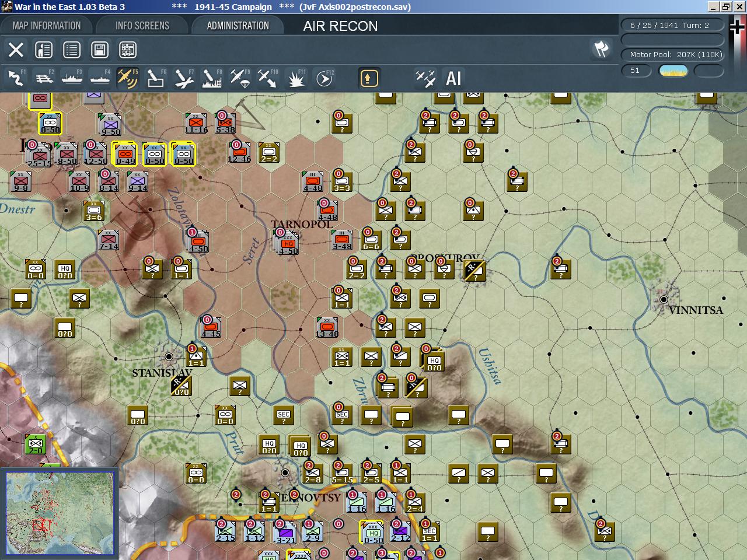Select the F9 Air Transport mode icon

(240, 78)
